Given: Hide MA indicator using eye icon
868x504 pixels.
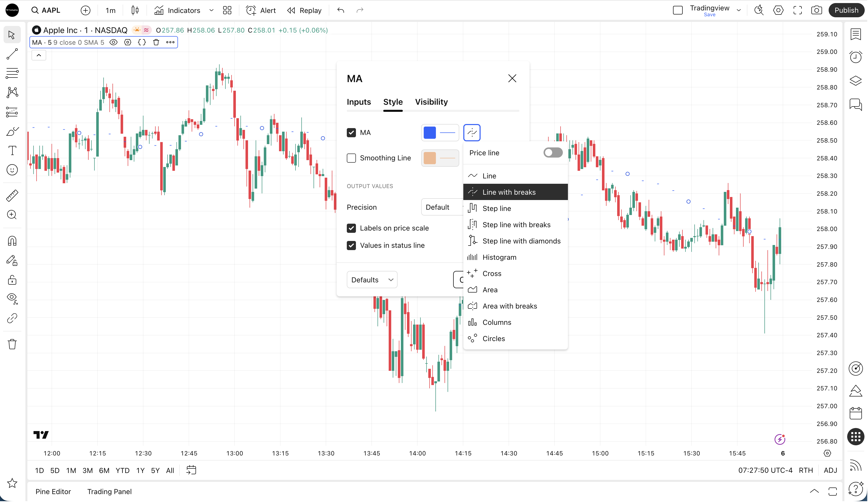Looking at the screenshot, I should pyautogui.click(x=113, y=42).
